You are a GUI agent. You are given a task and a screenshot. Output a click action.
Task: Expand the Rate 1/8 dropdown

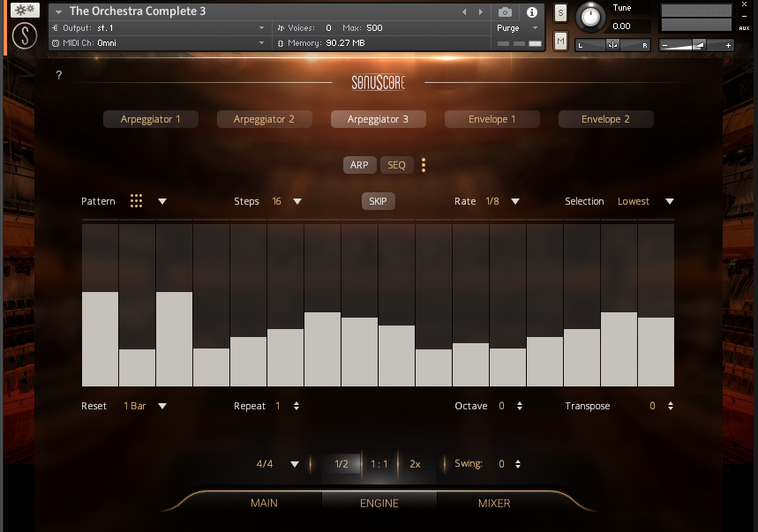coord(515,201)
